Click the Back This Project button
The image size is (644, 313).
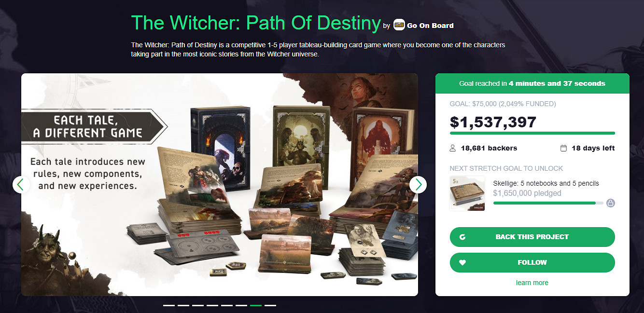pyautogui.click(x=532, y=237)
